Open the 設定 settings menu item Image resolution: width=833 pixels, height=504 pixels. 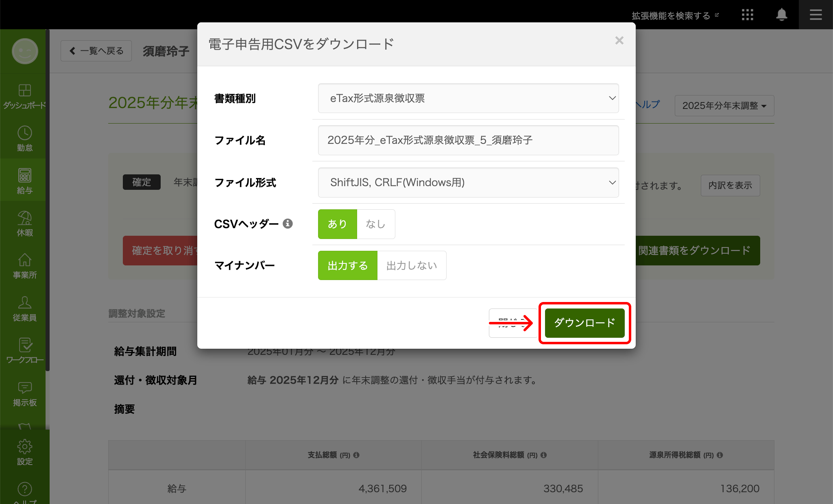pos(24,452)
